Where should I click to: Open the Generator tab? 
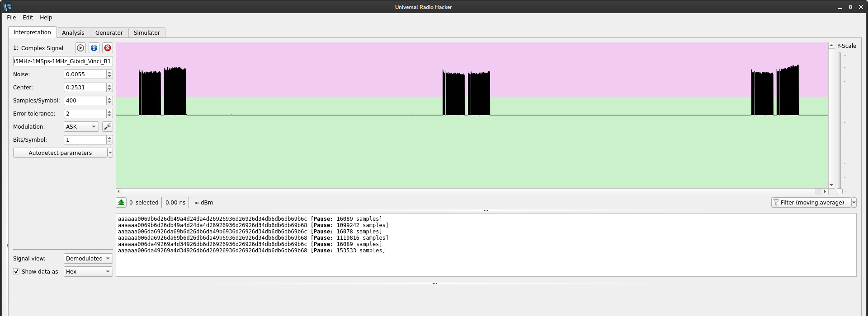109,33
